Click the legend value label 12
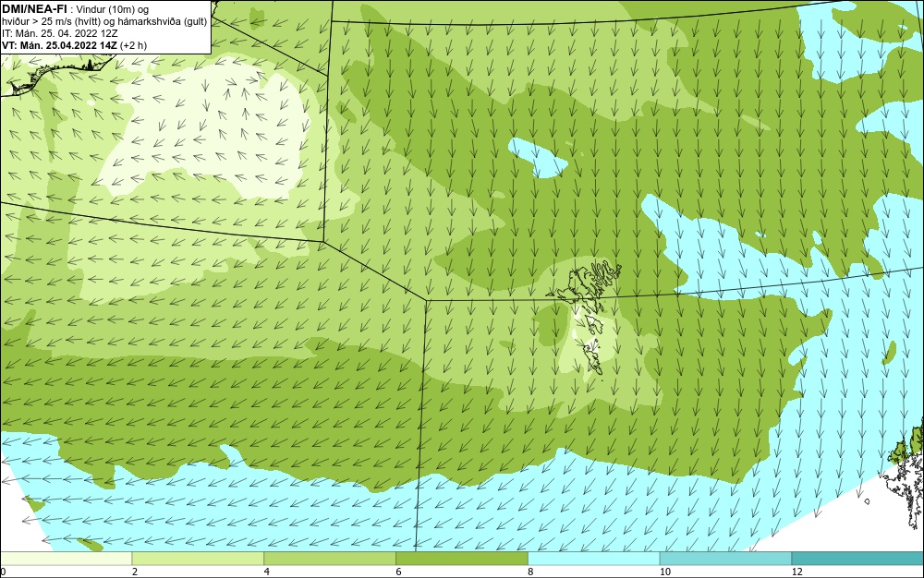 point(797,572)
